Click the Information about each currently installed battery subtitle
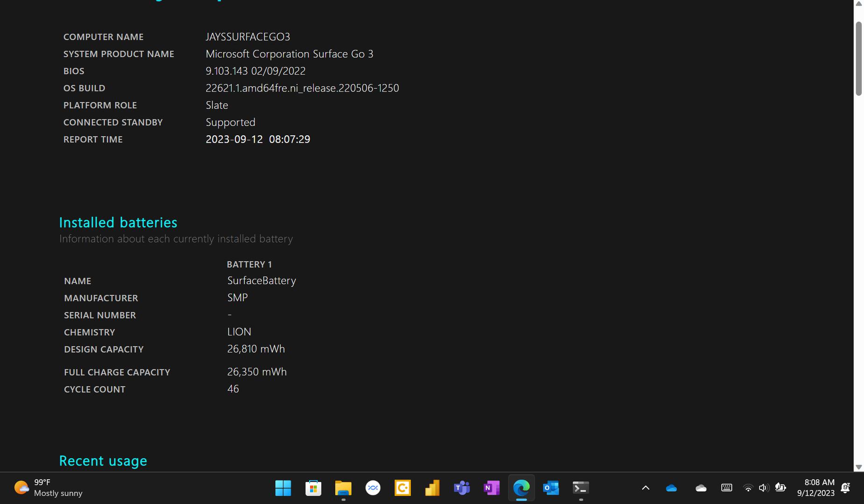This screenshot has height=504, width=864. coord(176,239)
